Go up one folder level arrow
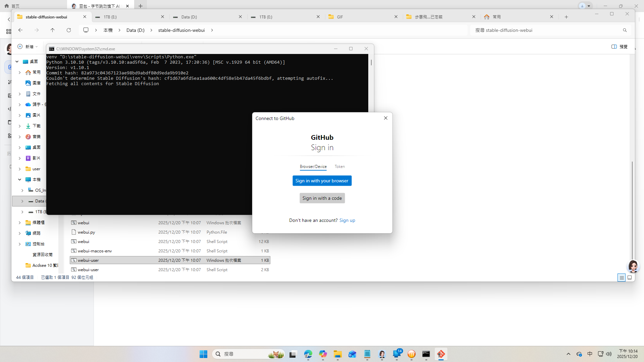Viewport: 644px width, 362px height. click(53, 30)
